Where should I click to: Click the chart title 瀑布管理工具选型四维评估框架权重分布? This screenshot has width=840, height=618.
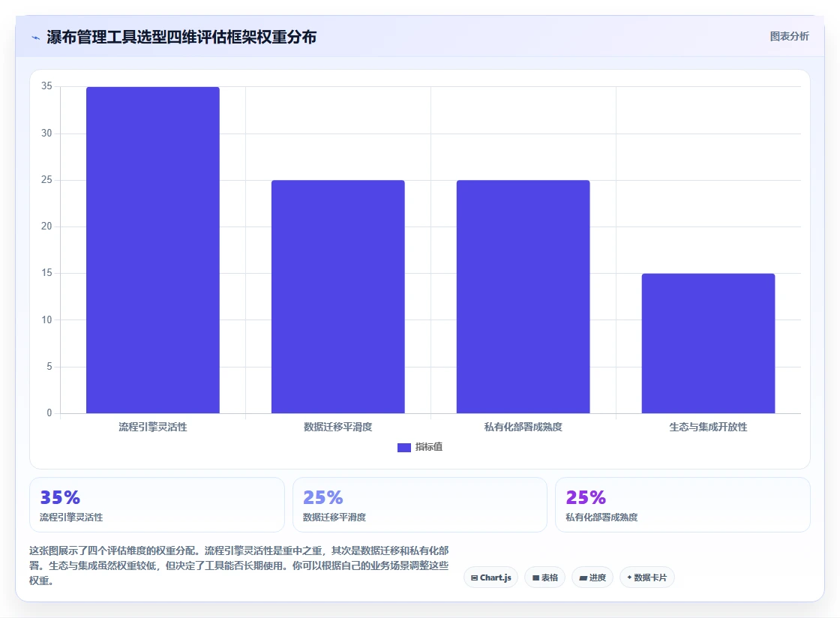pos(181,37)
